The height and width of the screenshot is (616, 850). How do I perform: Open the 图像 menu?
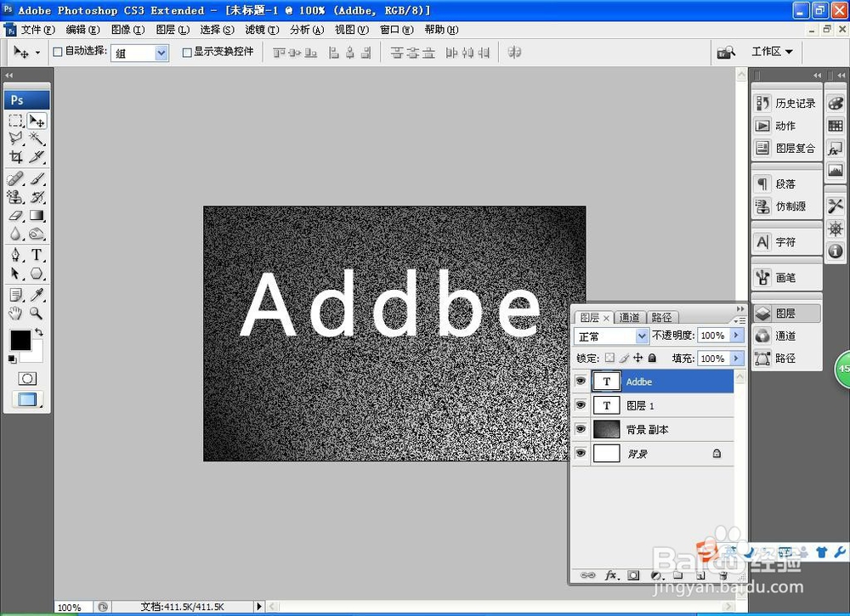click(x=127, y=29)
